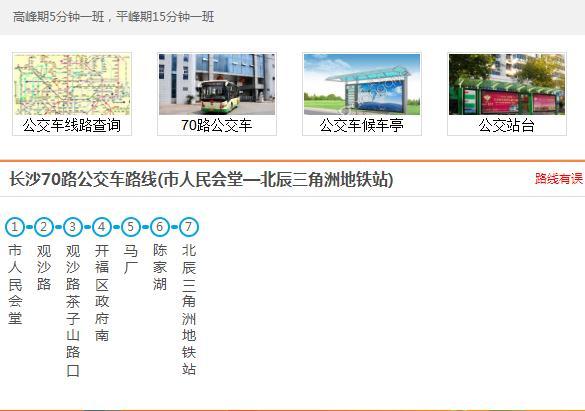Screen dimensions: 585x411
Task: Open the 开福区政府南 stop name
Action: [102, 293]
